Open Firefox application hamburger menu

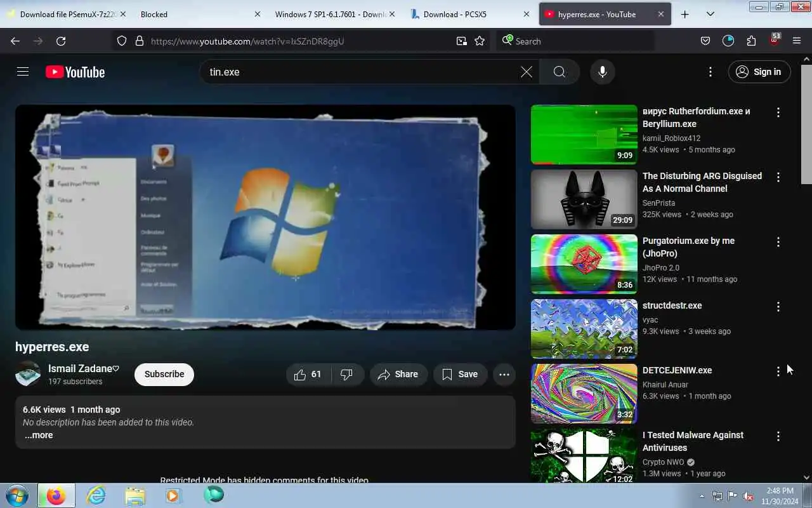797,41
